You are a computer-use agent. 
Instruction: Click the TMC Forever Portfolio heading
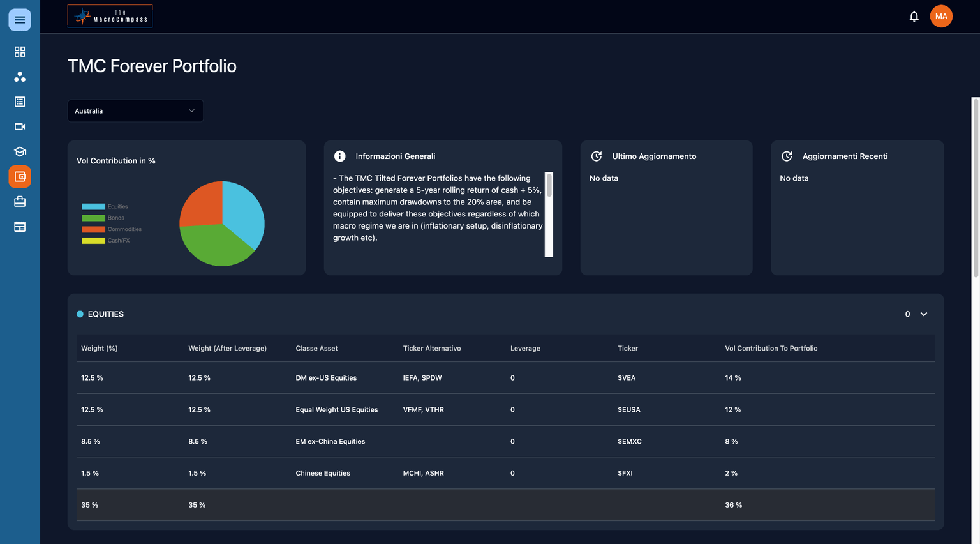pos(152,66)
